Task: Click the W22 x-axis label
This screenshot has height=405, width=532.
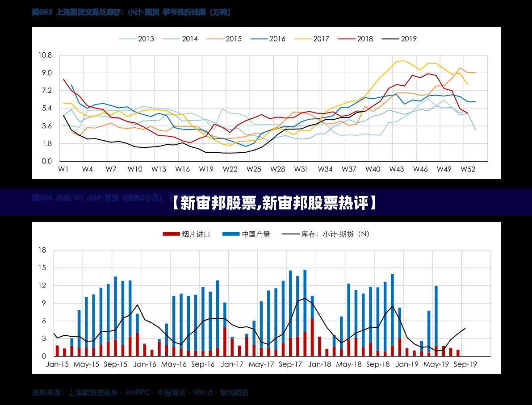Action: (x=230, y=169)
